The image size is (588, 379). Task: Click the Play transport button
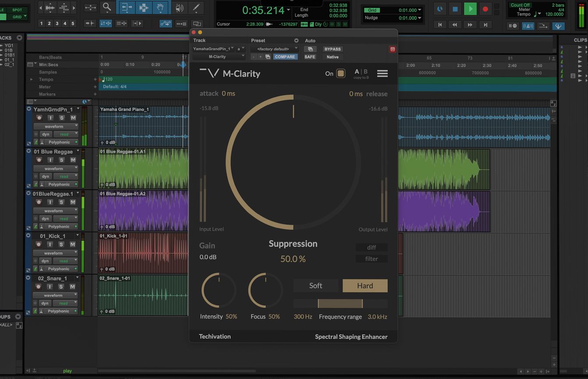point(470,8)
